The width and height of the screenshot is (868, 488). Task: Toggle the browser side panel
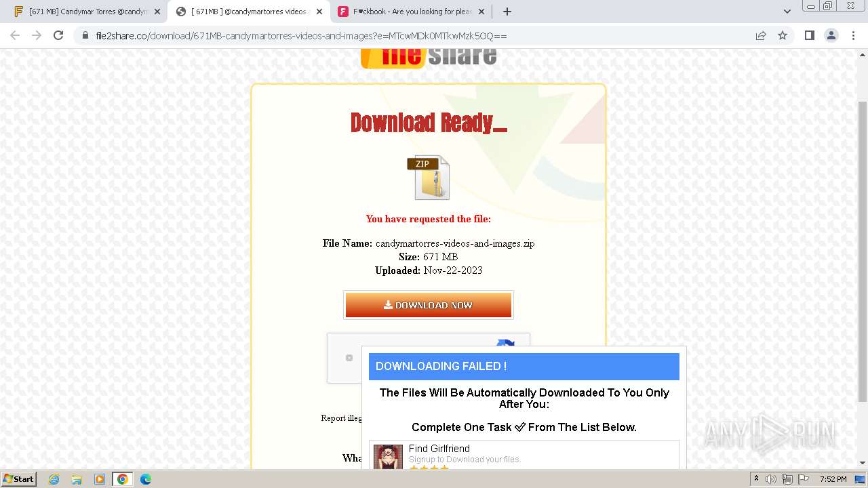pyautogui.click(x=809, y=35)
